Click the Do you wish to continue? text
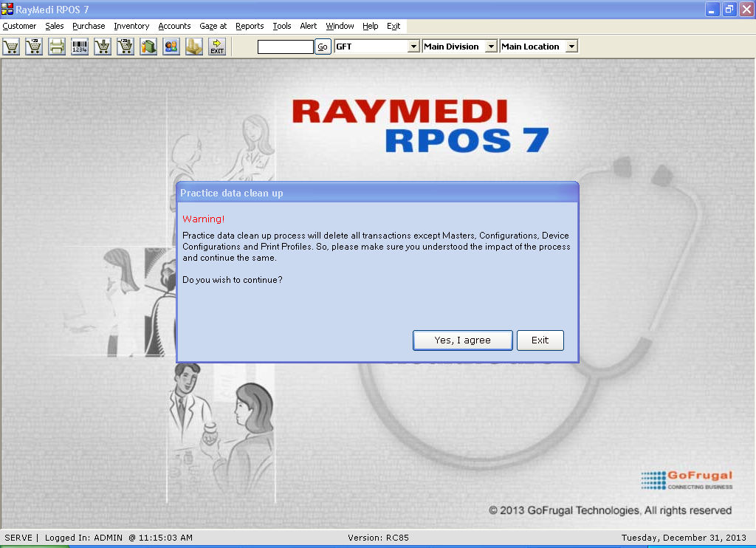Viewport: 756px width, 548px height. (233, 280)
